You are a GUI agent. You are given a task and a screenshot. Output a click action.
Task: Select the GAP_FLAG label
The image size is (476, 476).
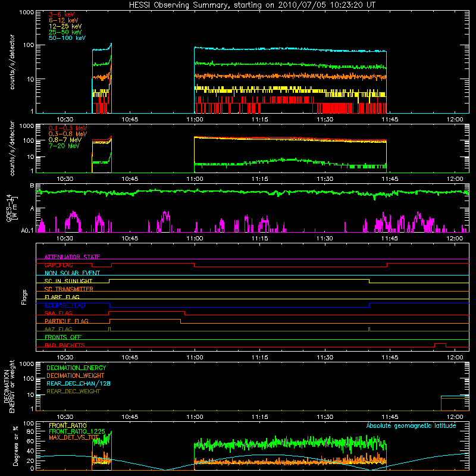(58, 265)
